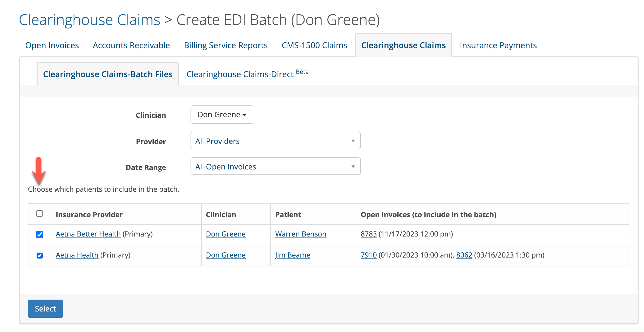Expand the All Providers dropdown

275,141
